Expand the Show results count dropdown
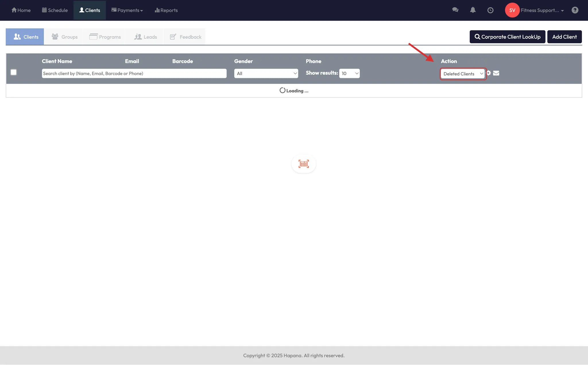Screen dimensions: 588x365 (x=349, y=73)
